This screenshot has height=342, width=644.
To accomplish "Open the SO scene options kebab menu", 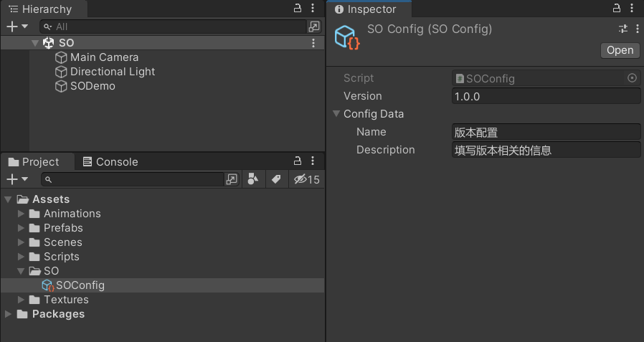I will pyautogui.click(x=313, y=43).
